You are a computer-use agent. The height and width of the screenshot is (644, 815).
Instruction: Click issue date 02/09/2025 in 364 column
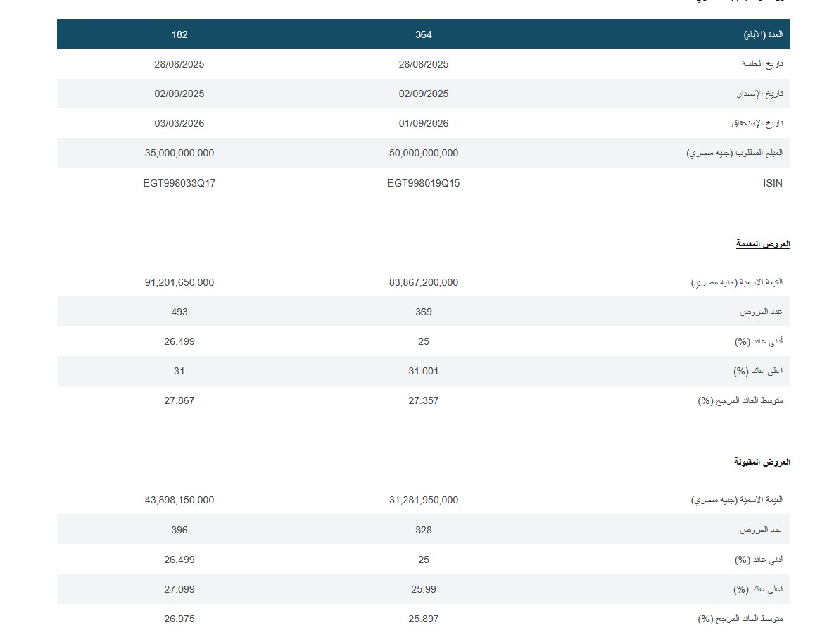point(424,94)
